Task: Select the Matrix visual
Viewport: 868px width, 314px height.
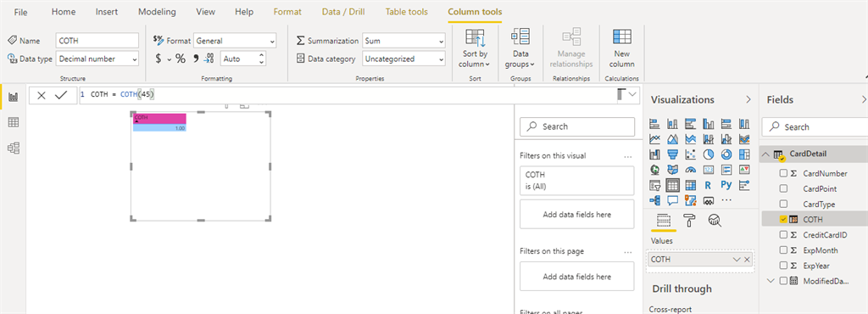Action: pyautogui.click(x=690, y=185)
